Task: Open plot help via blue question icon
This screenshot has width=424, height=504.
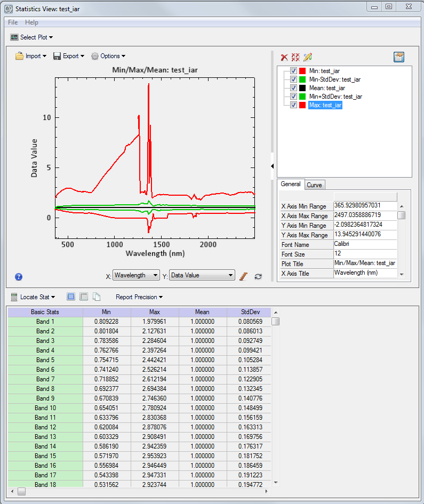Action: [x=19, y=276]
